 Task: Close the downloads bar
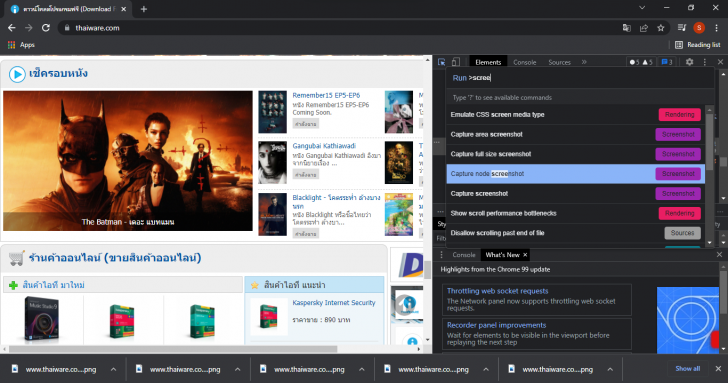pos(718,369)
